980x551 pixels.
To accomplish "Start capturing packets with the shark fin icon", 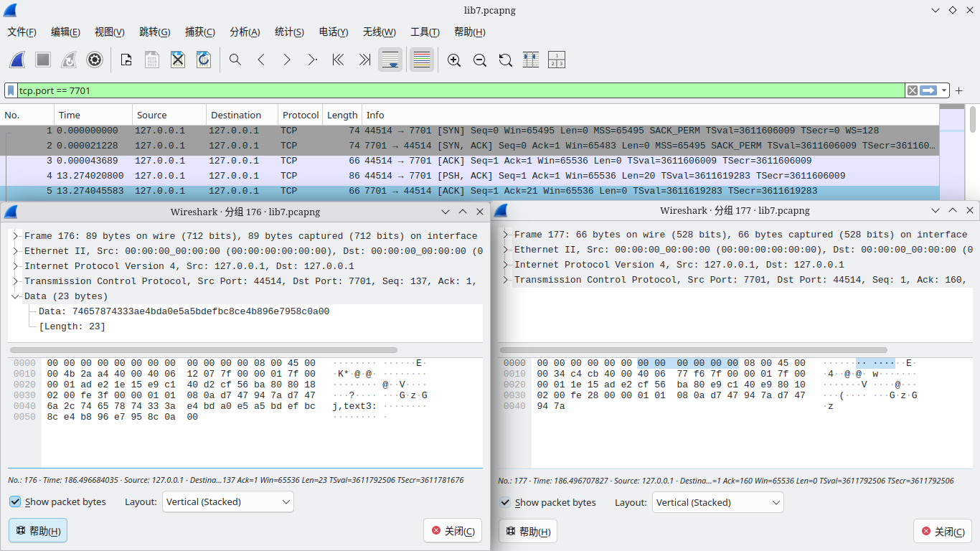I will 17,60.
